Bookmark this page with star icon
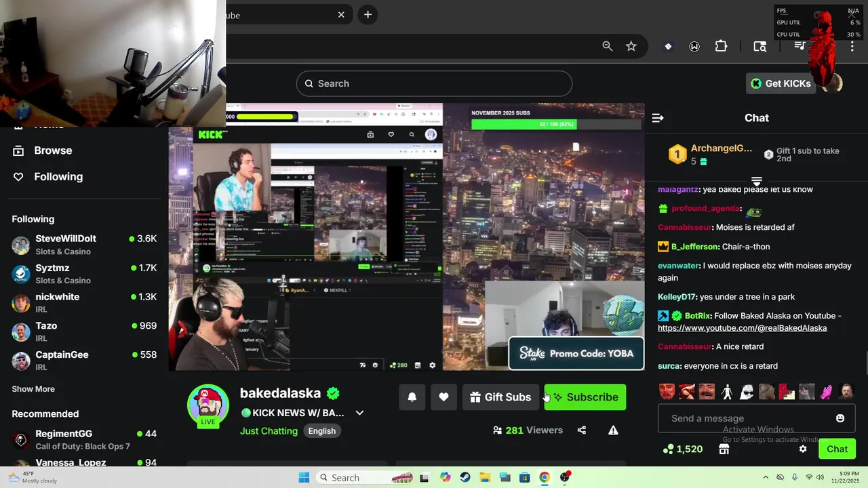The height and width of the screenshot is (488, 868). 631,46
